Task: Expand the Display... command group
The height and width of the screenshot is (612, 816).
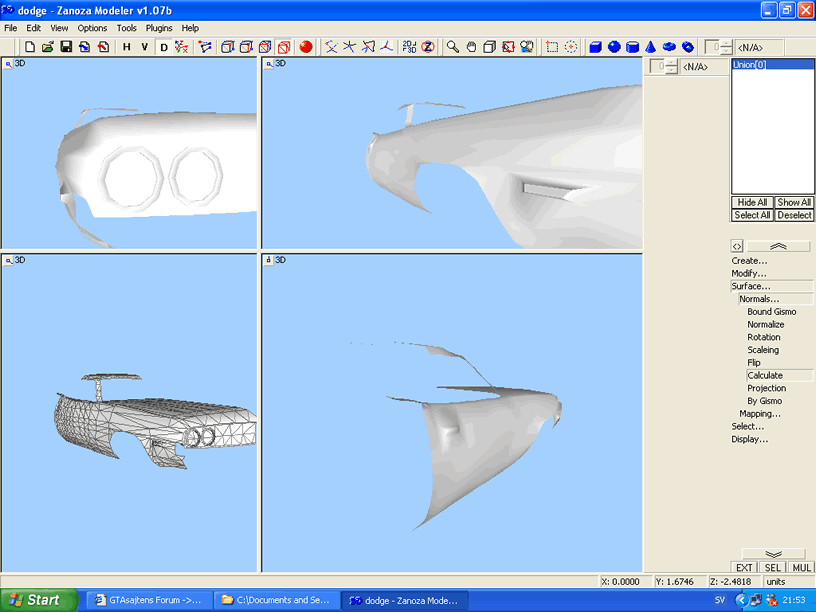Action: tap(749, 439)
